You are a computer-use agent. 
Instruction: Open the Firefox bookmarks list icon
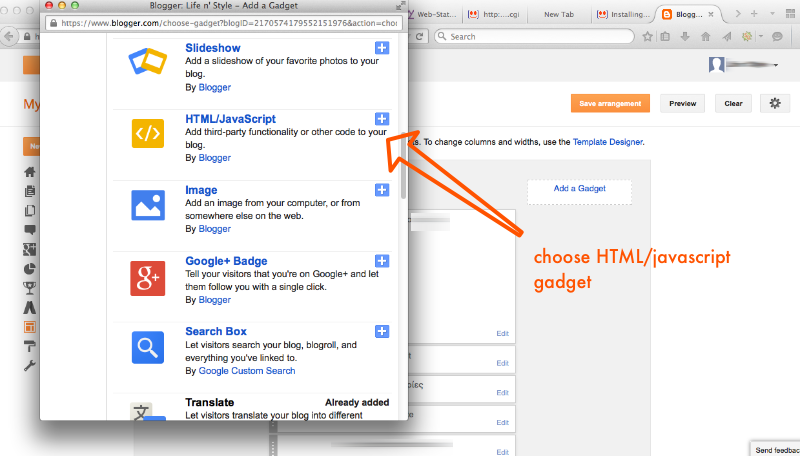pyautogui.click(x=665, y=37)
